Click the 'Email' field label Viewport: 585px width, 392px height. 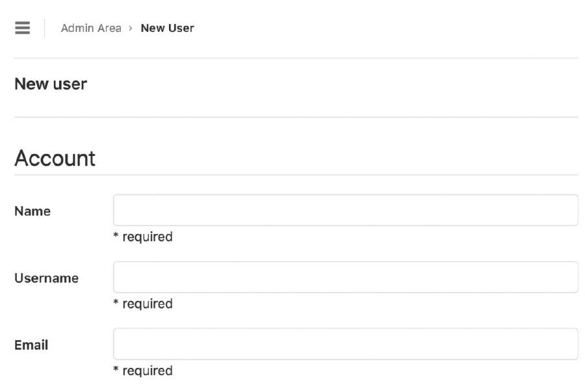(31, 345)
